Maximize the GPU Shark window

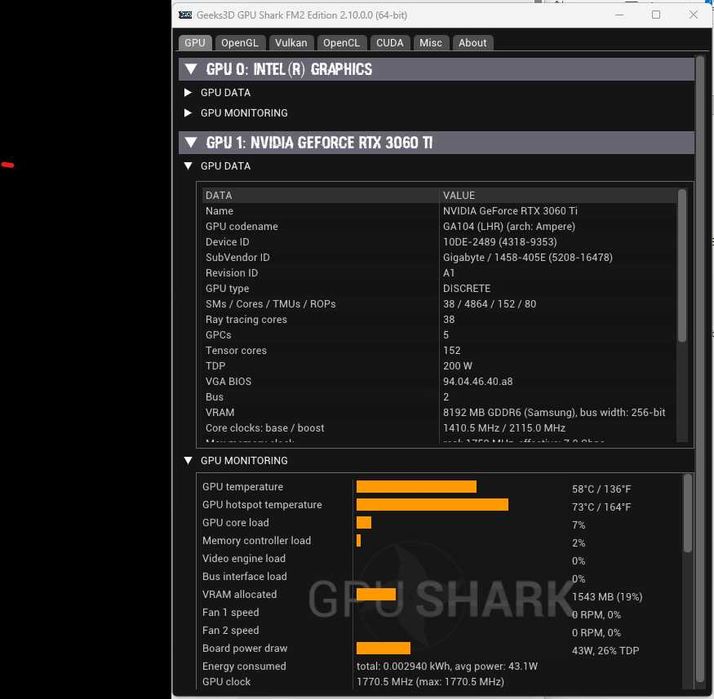click(656, 15)
